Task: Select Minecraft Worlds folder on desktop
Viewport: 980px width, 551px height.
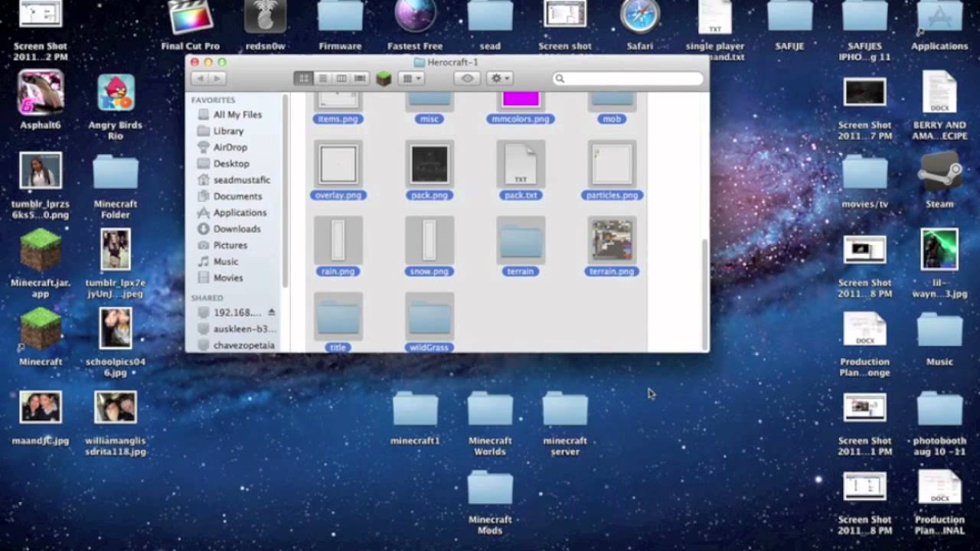Action: 490,409
